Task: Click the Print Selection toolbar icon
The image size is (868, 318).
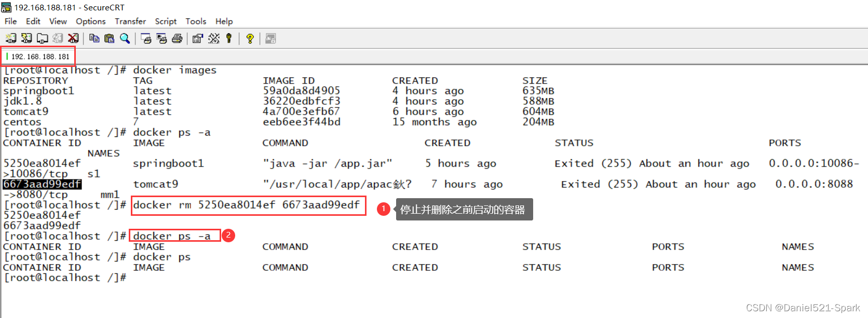Action: 161,38
